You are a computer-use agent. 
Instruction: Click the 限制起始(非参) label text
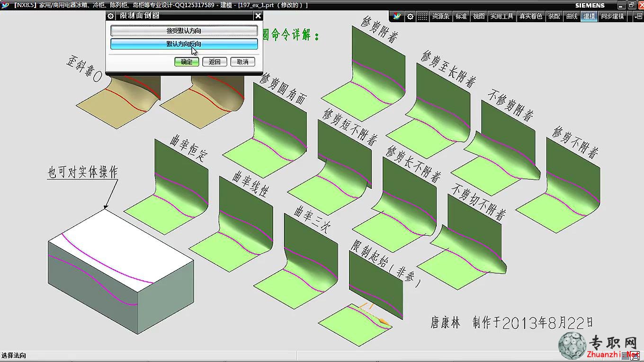tap(386, 264)
